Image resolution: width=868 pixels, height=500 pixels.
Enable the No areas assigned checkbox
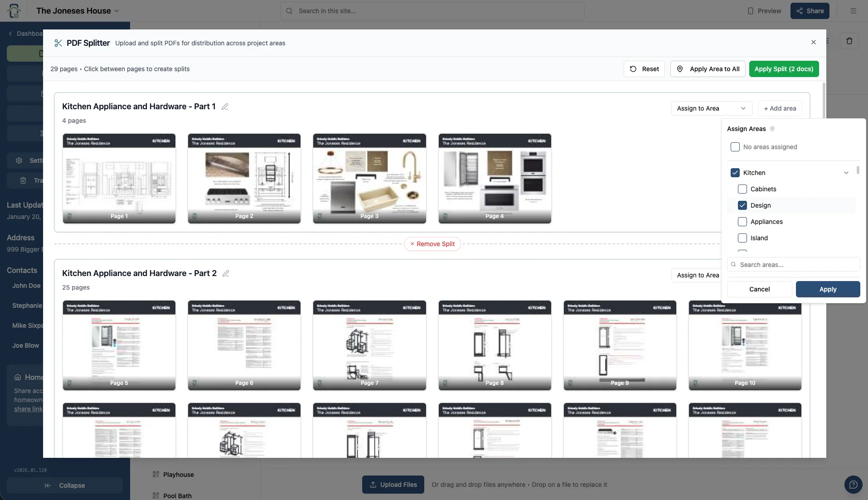735,147
